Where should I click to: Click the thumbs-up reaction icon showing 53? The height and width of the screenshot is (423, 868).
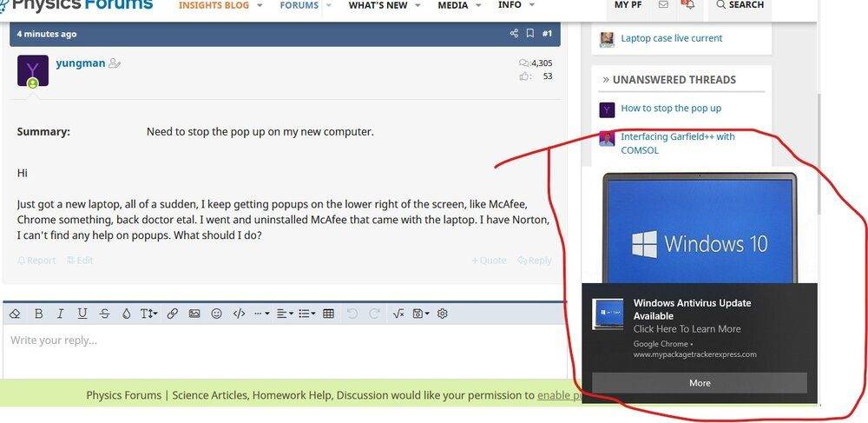[523, 76]
